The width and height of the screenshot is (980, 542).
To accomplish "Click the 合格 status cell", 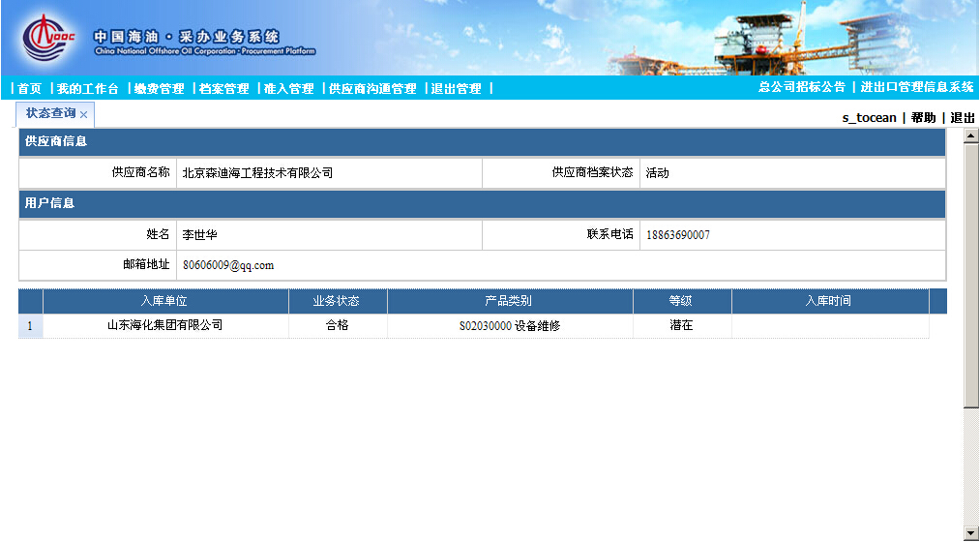I will pos(338,326).
